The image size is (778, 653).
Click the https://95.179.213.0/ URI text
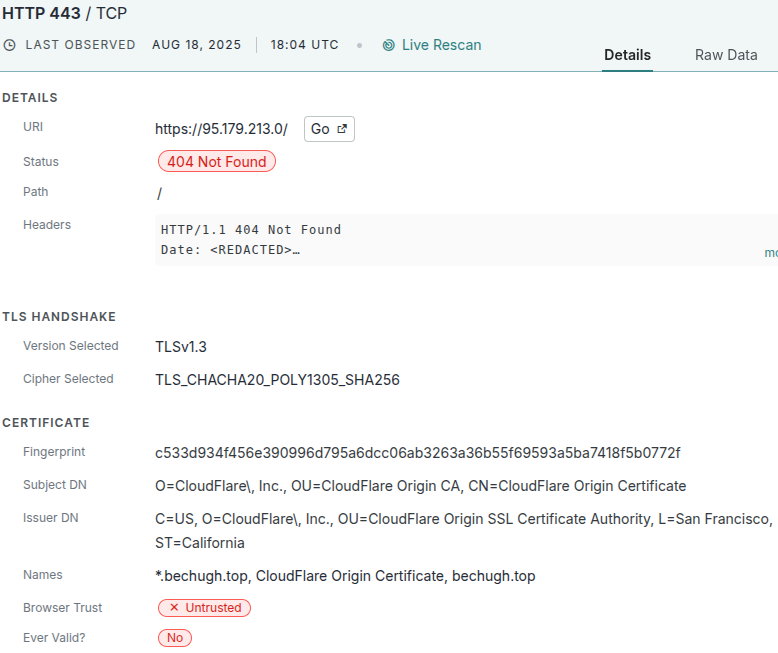click(x=221, y=129)
